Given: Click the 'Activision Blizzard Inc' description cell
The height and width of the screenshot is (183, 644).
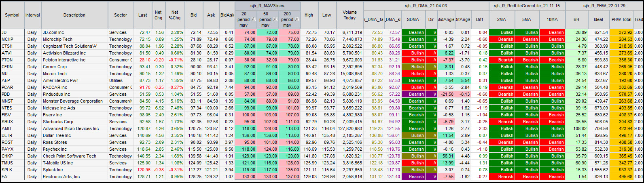Looking at the screenshot, I should 74,53.
